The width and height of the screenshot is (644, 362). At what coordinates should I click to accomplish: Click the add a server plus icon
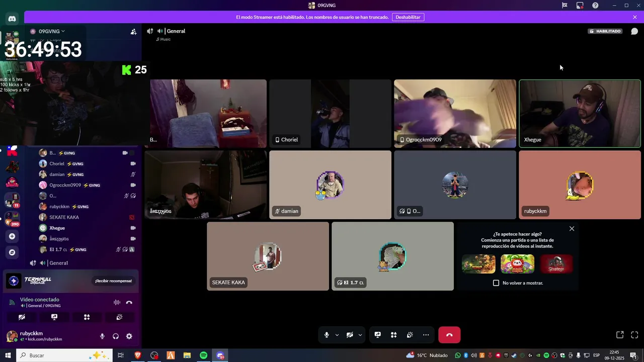pyautogui.click(x=12, y=236)
